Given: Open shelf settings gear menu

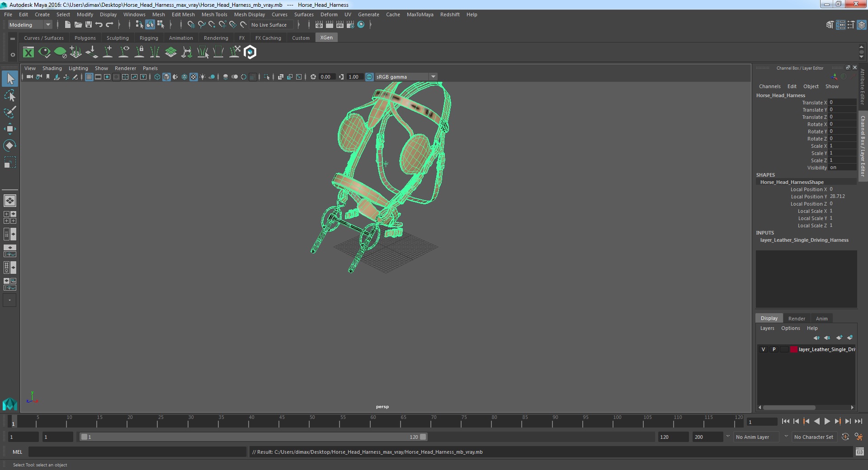Looking at the screenshot, I should point(13,55).
